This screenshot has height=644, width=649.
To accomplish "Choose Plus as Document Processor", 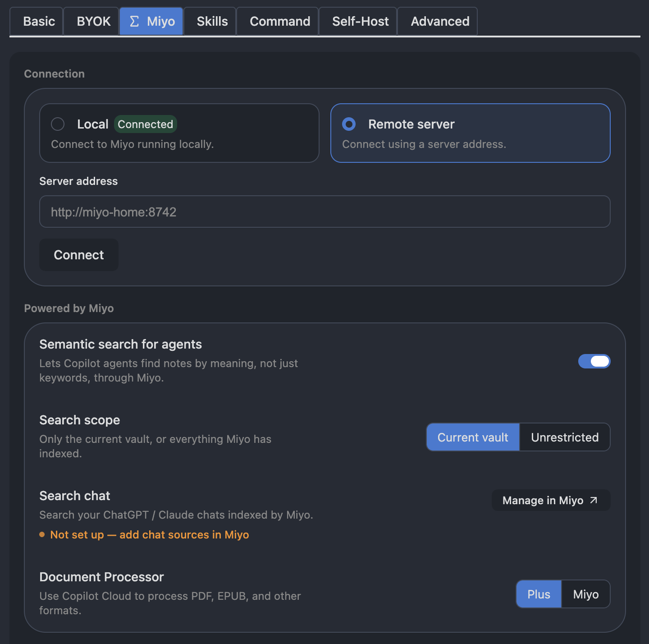I will pyautogui.click(x=539, y=594).
